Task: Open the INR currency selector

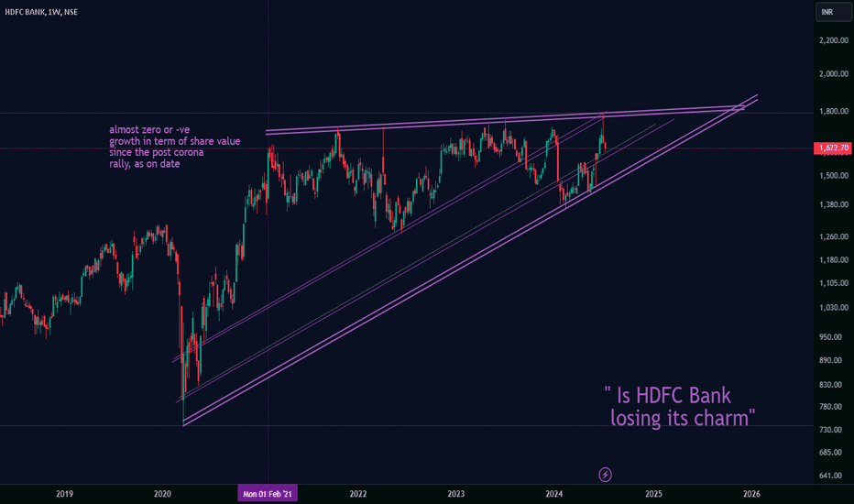Action: pos(833,12)
